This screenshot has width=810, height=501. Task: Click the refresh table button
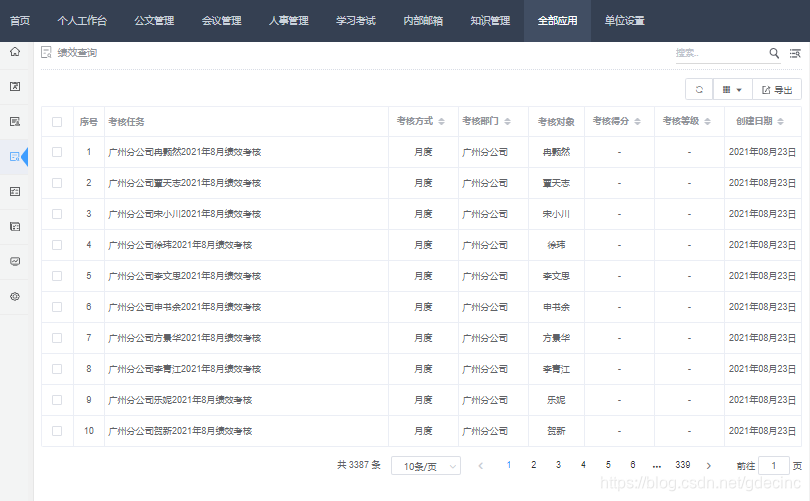tap(699, 89)
